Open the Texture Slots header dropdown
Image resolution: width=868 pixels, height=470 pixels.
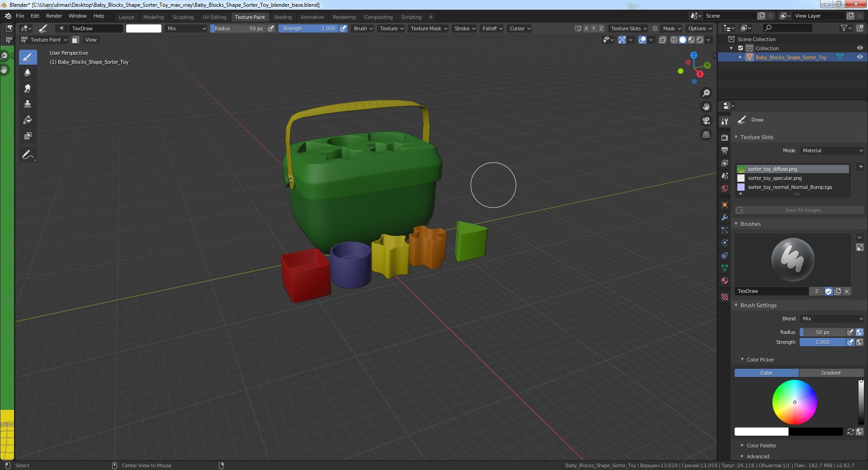pyautogui.click(x=628, y=28)
